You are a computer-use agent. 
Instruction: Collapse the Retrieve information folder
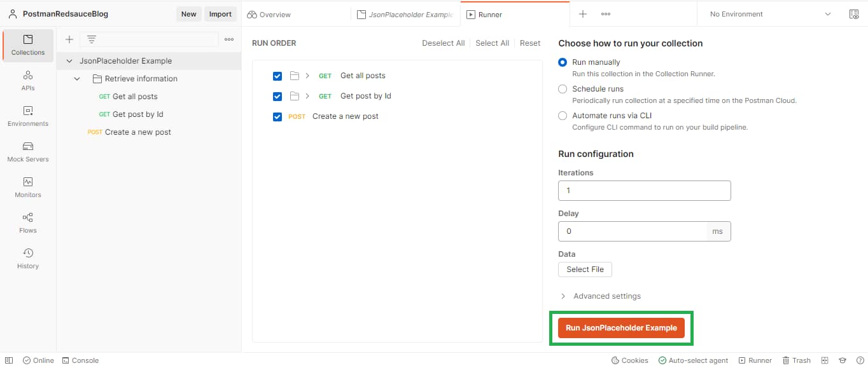coord(77,79)
